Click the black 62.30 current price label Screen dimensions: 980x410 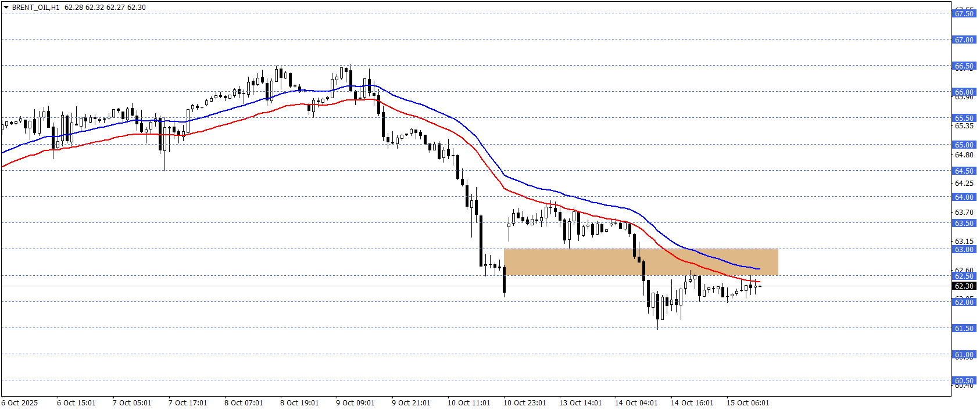[x=964, y=286]
